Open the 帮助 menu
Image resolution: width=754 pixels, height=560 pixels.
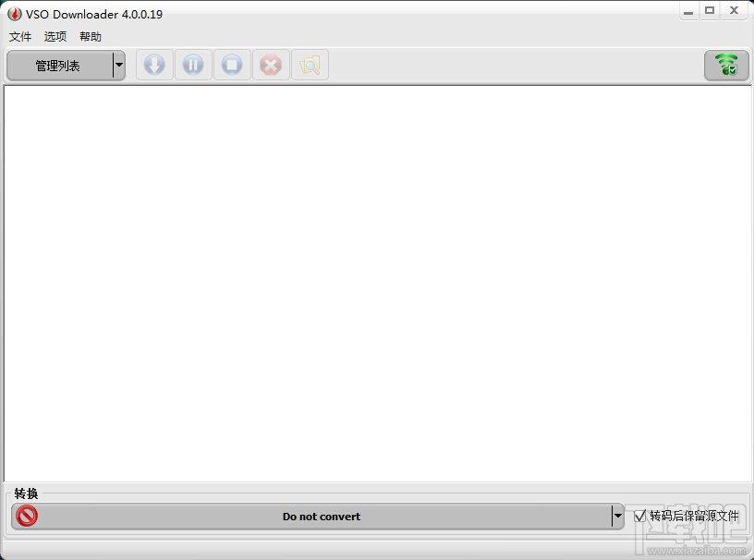point(91,37)
